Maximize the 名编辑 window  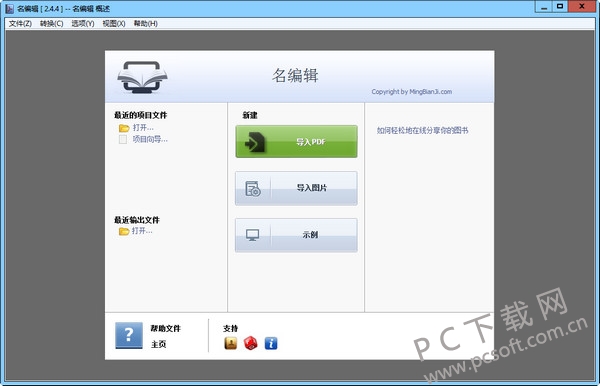tap(560, 7)
